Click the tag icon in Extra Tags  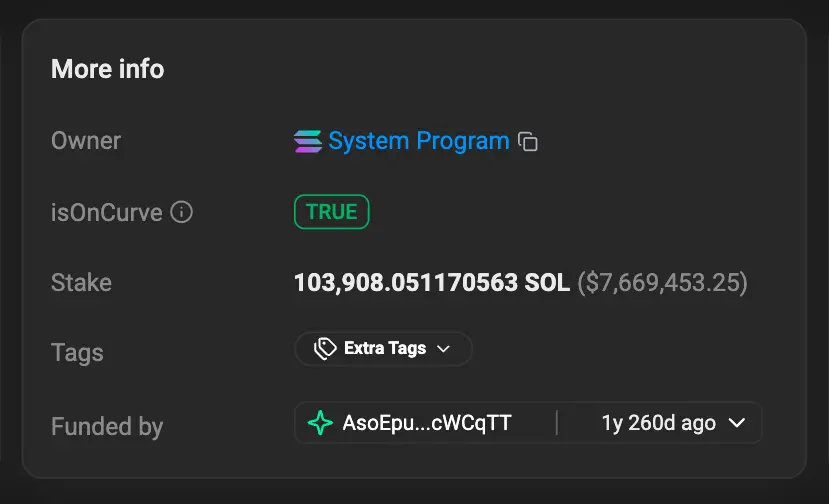coord(325,349)
